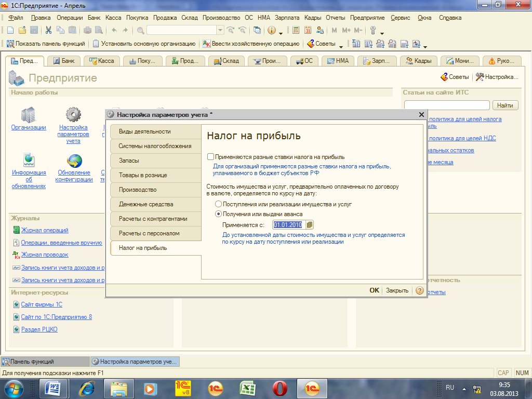Click the help question mark in dialog
The image size is (532, 399).
click(420, 290)
